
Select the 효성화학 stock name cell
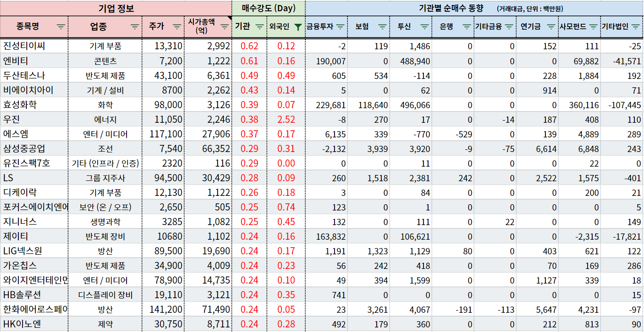[34, 104]
